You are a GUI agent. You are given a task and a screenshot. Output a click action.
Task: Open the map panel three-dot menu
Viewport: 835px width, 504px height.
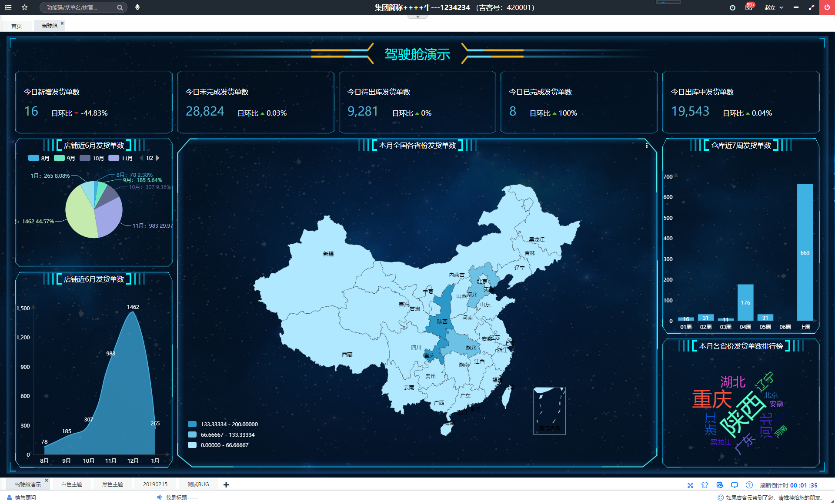(647, 146)
